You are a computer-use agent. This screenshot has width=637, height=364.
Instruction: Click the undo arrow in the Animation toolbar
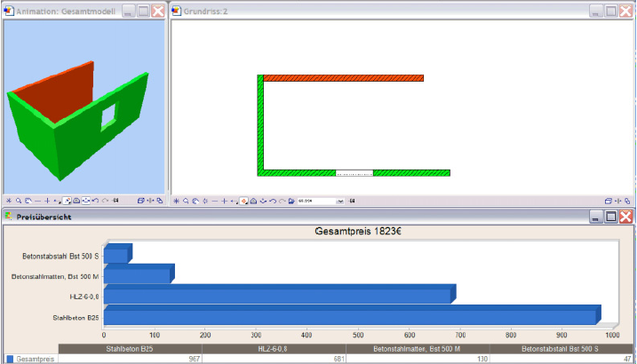click(x=95, y=201)
